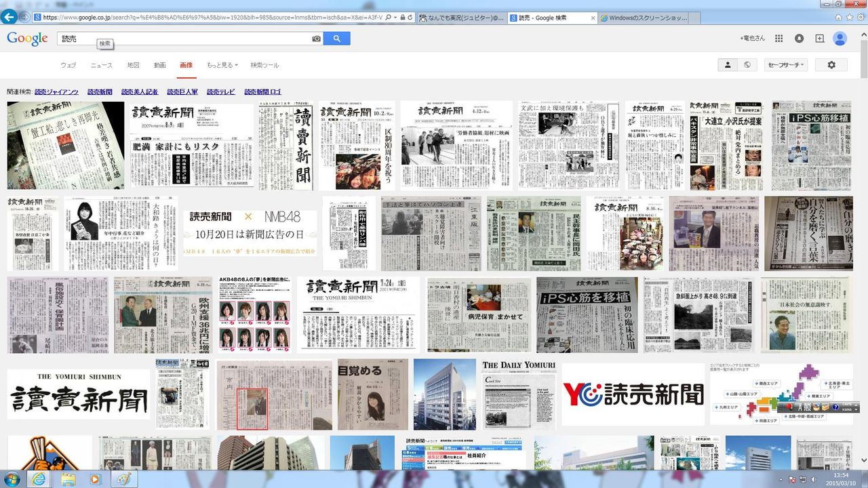Switch to personal results view
The width and height of the screenshot is (868, 488).
click(728, 65)
